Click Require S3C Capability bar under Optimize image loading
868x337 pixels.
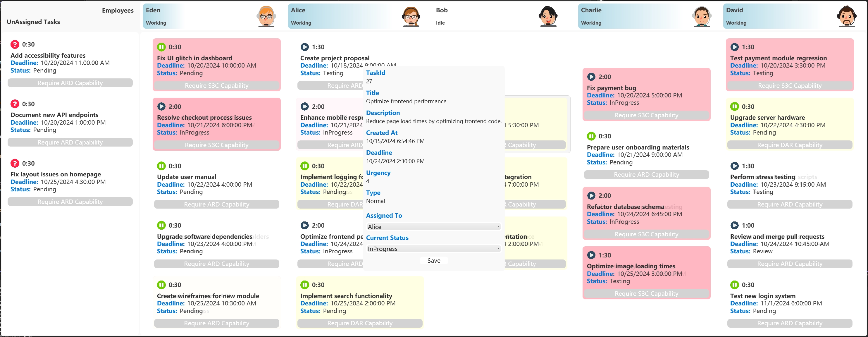pyautogui.click(x=646, y=293)
